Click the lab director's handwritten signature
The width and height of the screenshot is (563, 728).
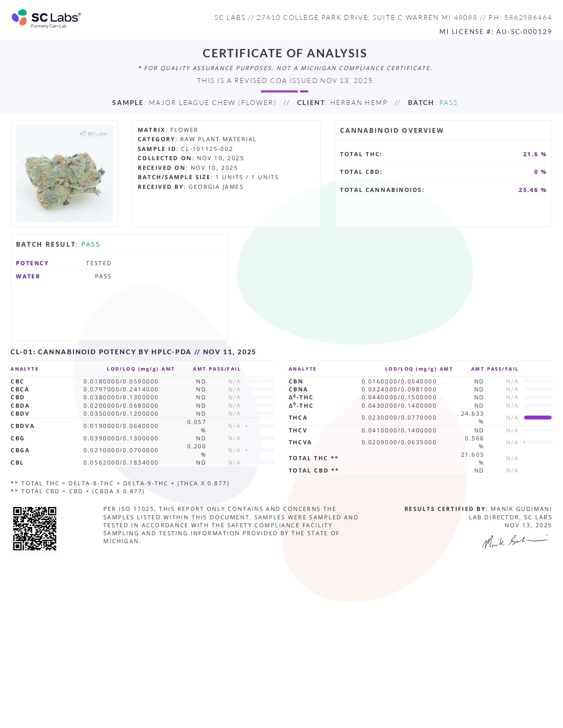tap(514, 541)
